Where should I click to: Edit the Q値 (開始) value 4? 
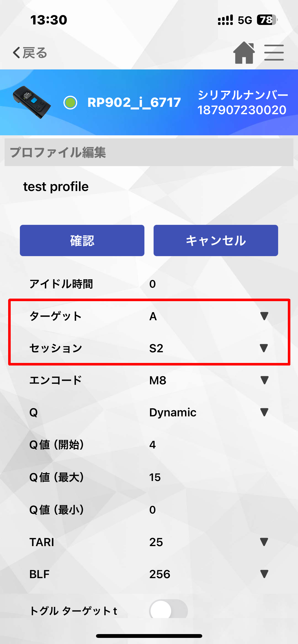click(209, 445)
